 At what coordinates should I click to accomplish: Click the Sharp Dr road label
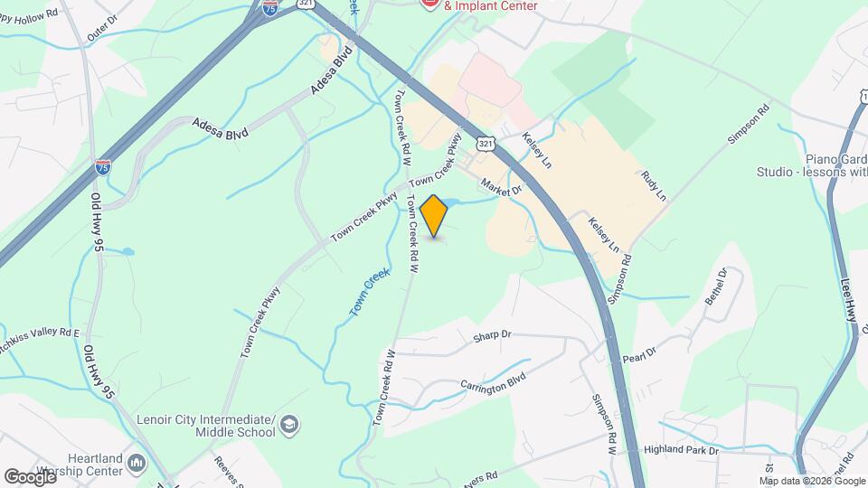(x=492, y=336)
